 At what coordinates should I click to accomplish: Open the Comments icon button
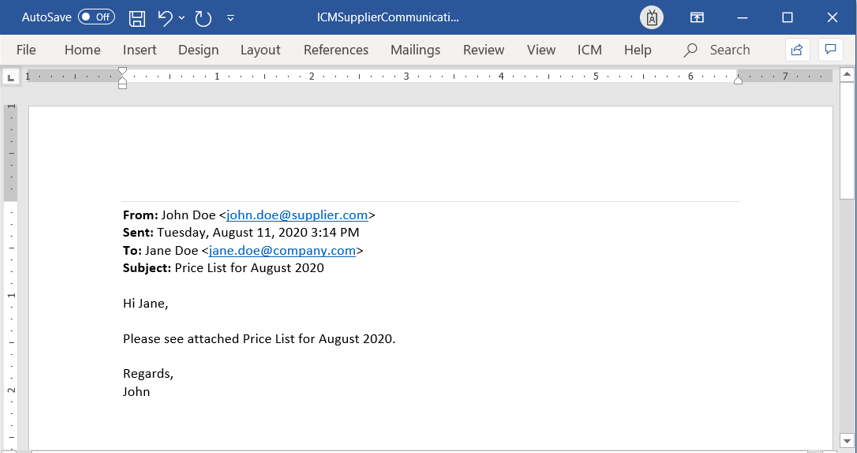(830, 50)
